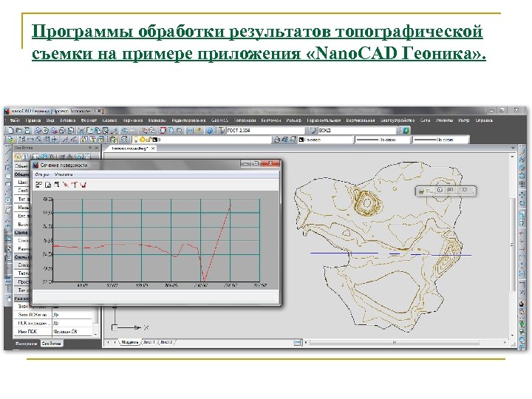
Task: Select the Line tool in left toolbar
Action: click(8, 151)
